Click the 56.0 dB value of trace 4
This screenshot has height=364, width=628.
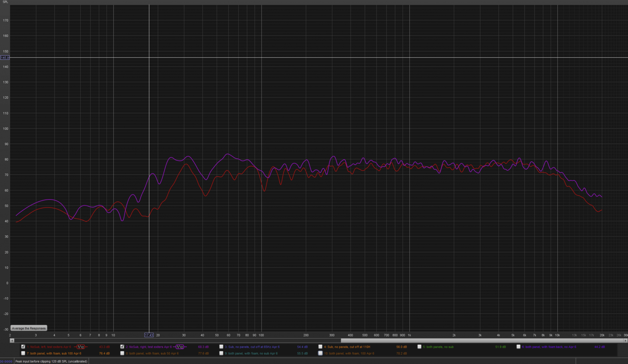(x=401, y=347)
